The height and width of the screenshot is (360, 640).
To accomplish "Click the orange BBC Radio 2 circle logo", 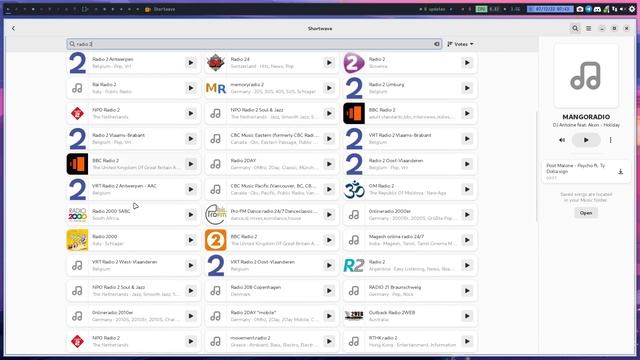I will 216,240.
